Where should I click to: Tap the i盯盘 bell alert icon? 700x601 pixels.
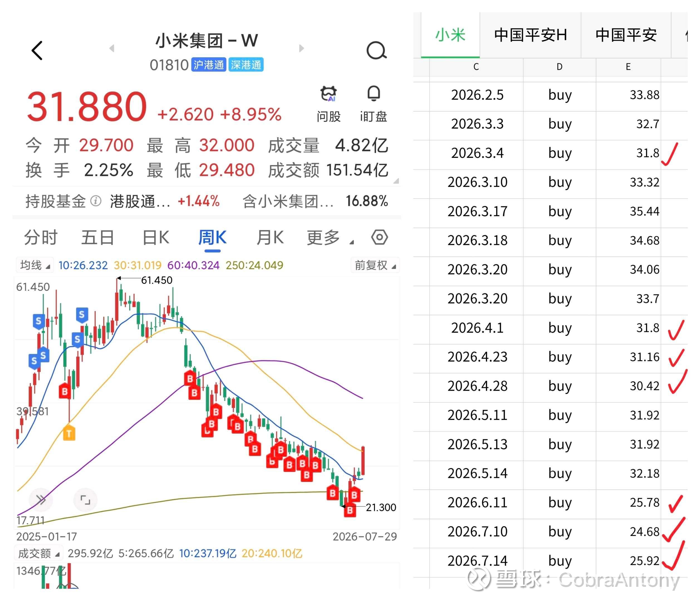pyautogui.click(x=373, y=93)
